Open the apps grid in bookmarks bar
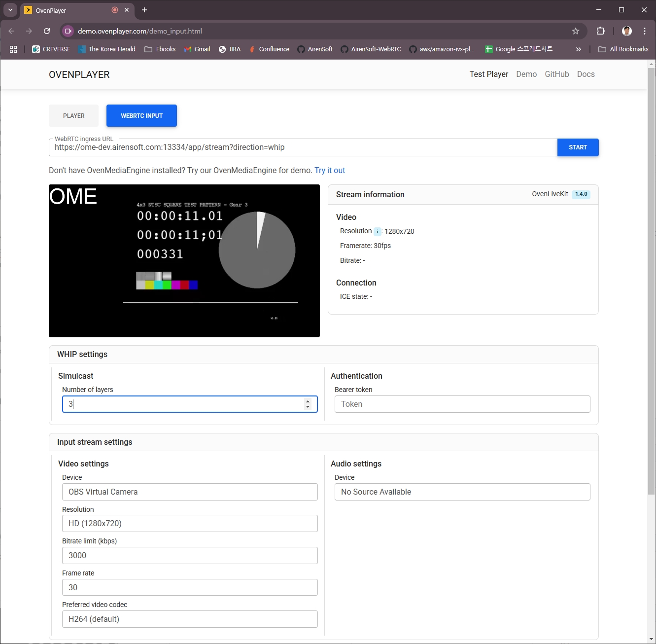The image size is (656, 644). click(13, 49)
